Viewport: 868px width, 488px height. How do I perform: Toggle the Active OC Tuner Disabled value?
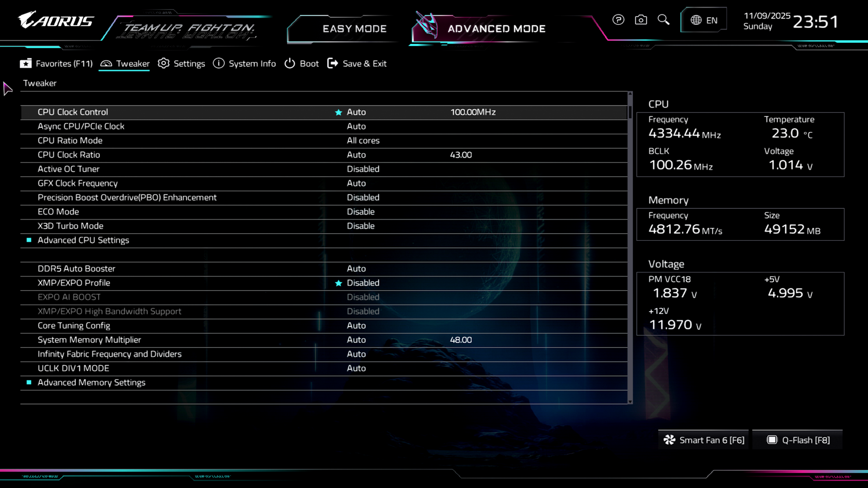pyautogui.click(x=363, y=169)
